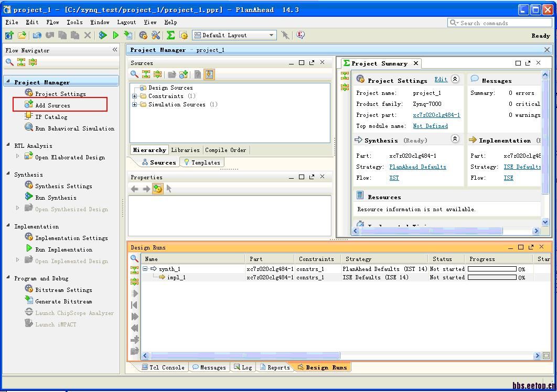
Task: Open the Tools menu
Action: (74, 22)
